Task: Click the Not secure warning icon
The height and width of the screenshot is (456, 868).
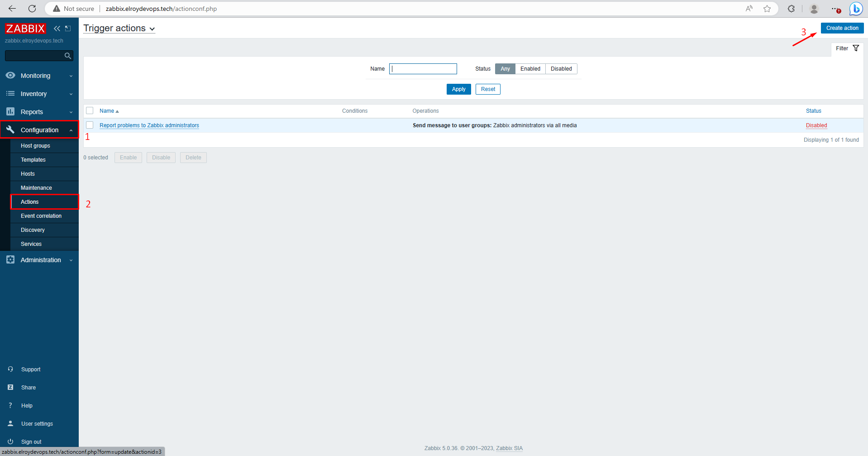Action: [x=57, y=9]
